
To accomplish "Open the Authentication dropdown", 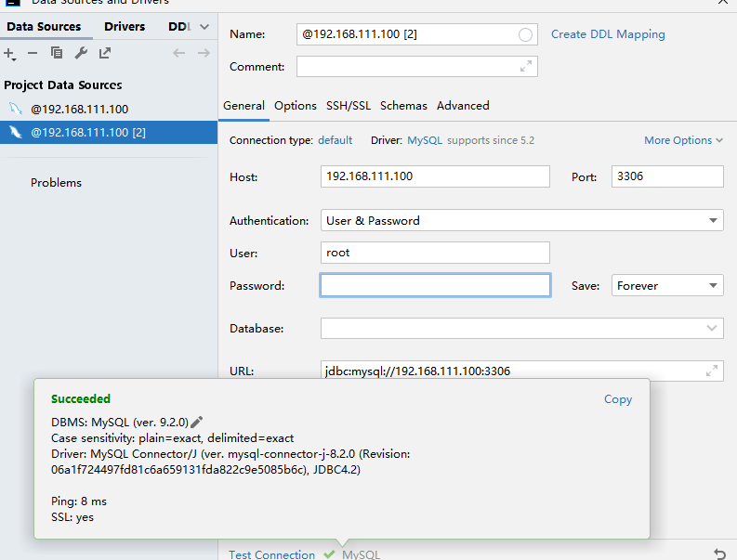I will 713,220.
